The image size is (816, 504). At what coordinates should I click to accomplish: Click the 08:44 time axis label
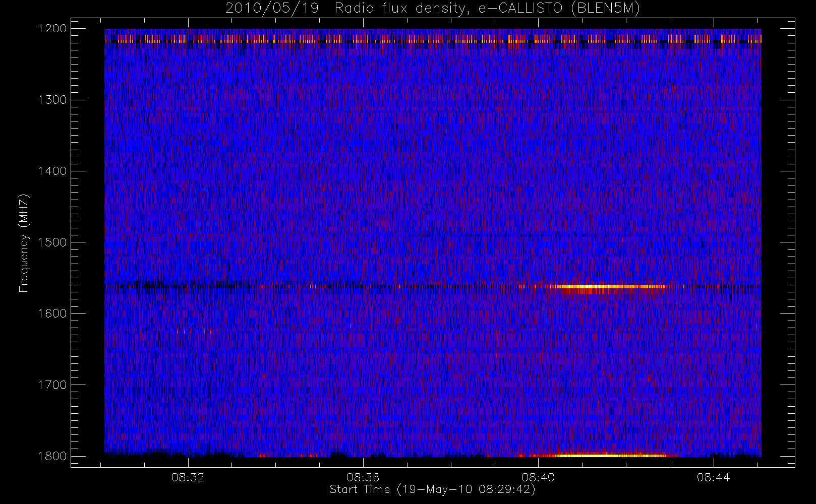pyautogui.click(x=713, y=477)
